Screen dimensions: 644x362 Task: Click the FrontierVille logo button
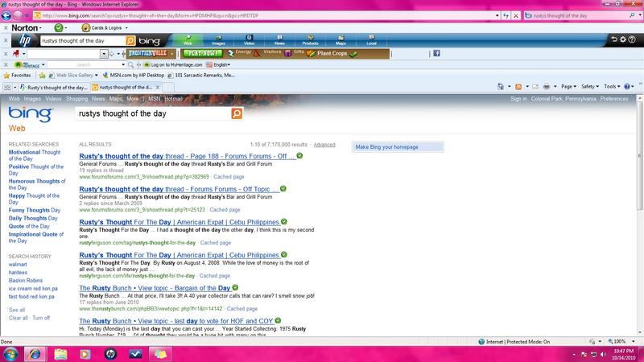(147, 53)
